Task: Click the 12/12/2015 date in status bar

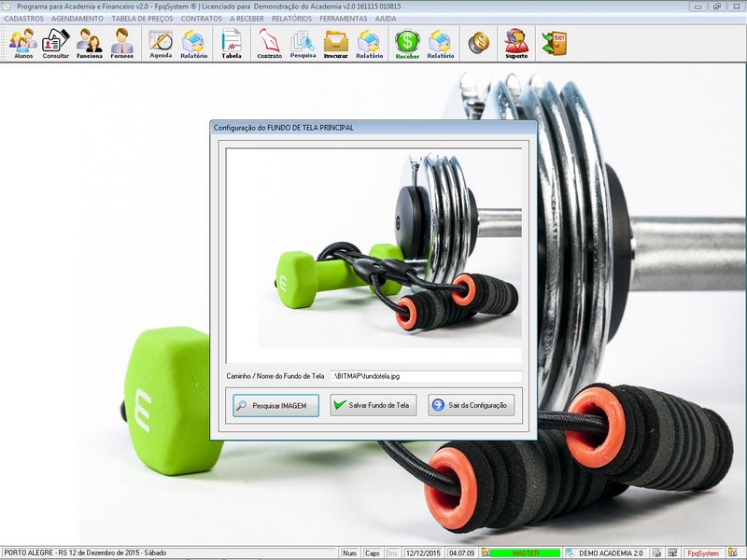Action: (x=423, y=553)
